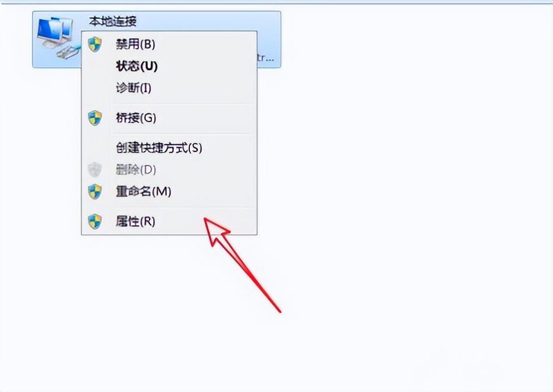553x392 pixels.
Task: Click the shield icon beside 禁用(B)
Action: point(95,44)
